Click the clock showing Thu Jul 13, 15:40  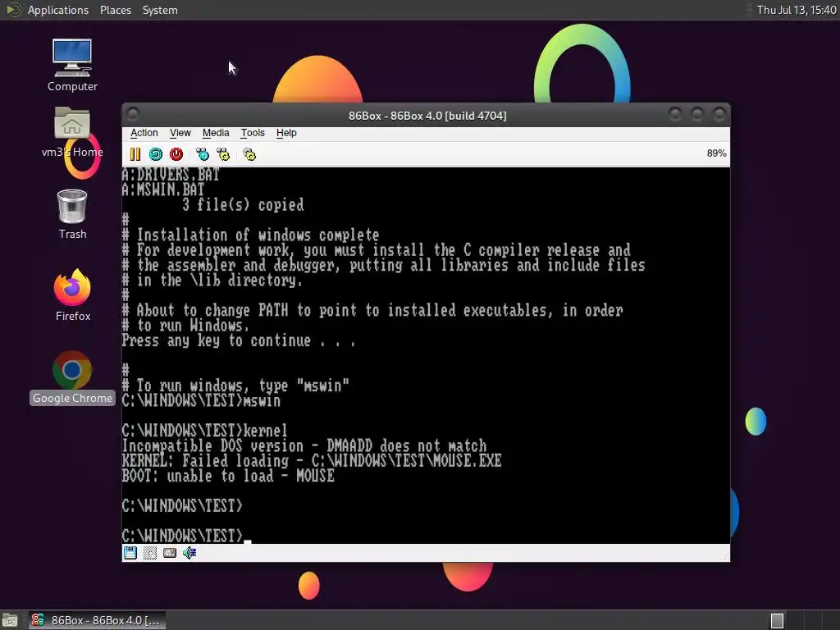796,10
